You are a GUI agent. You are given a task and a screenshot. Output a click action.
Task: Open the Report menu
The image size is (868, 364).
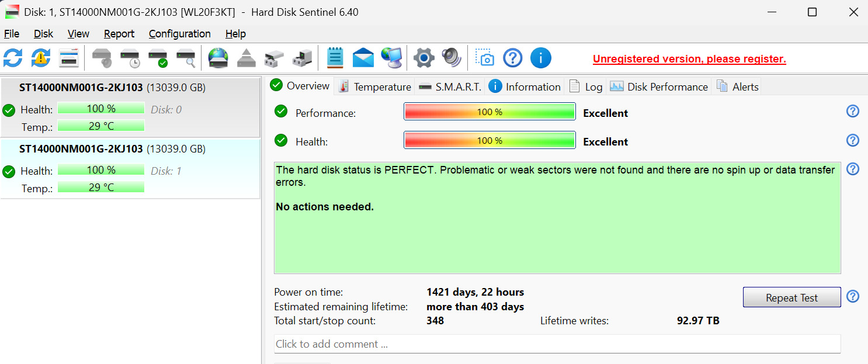[x=119, y=34]
